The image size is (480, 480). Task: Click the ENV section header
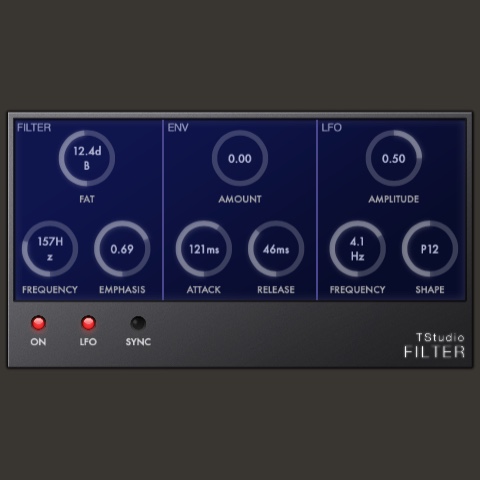click(x=178, y=128)
